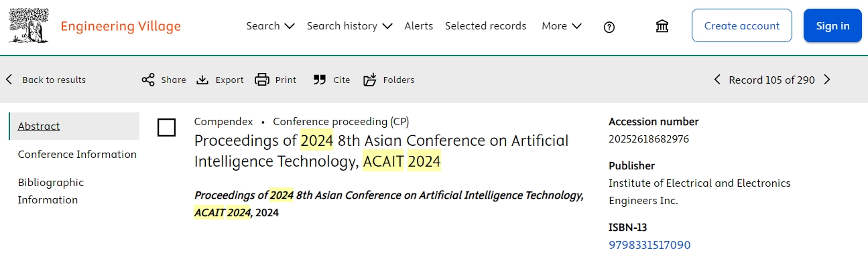Expand the Search dropdown menu

[270, 26]
